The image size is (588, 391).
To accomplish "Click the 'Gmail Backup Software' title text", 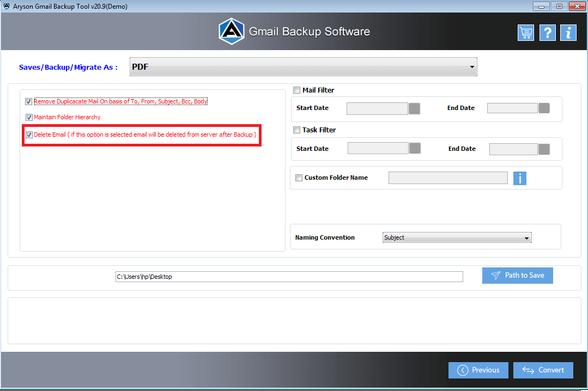I will pyautogui.click(x=310, y=32).
